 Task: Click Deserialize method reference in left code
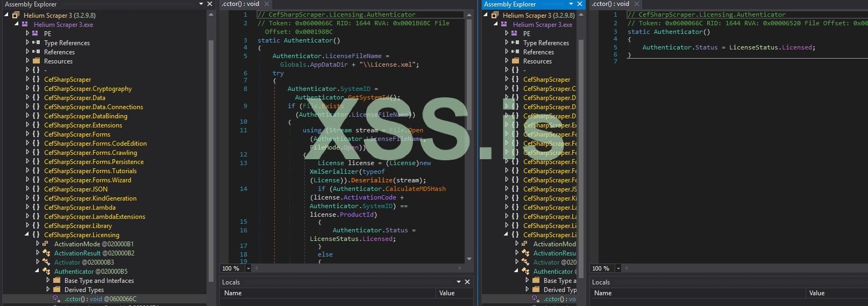[x=372, y=180]
